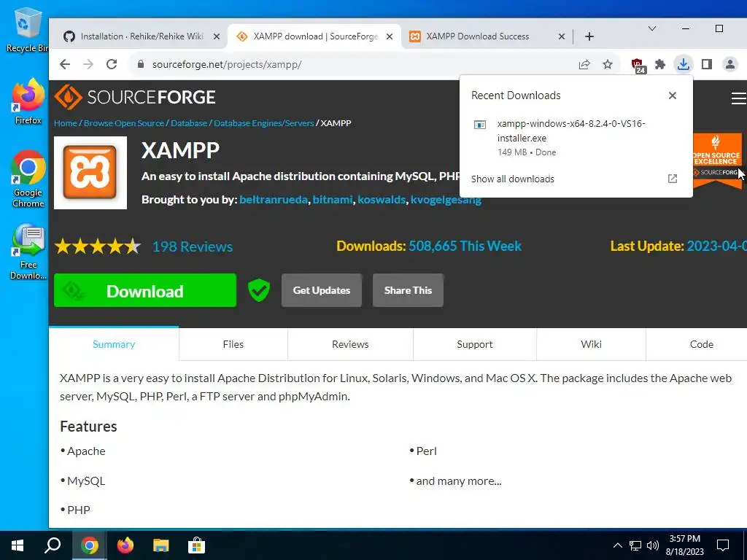The image size is (747, 560).
Task: Open Microsoft Store from taskbar
Action: point(196,545)
